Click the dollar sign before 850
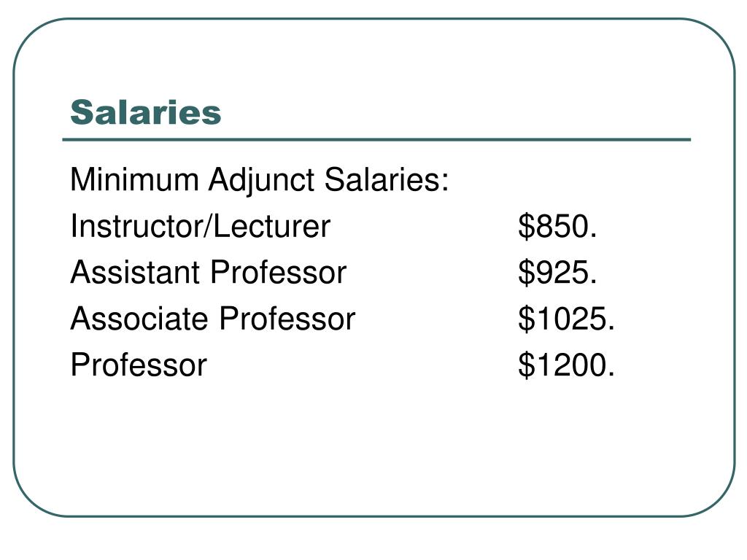 pyautogui.click(x=526, y=226)
